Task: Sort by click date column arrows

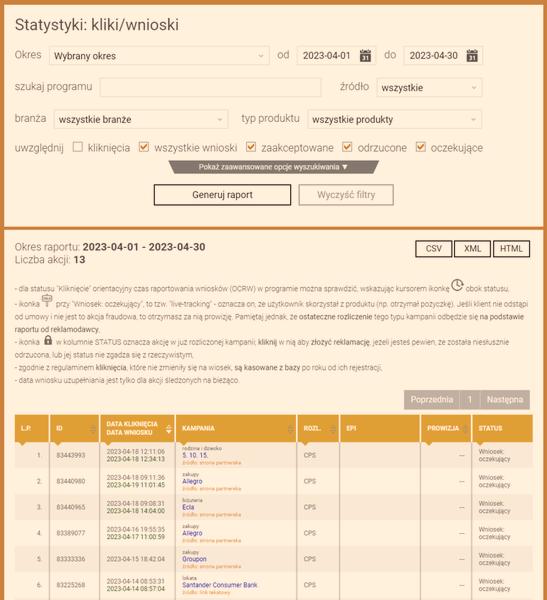Action: pyautogui.click(x=168, y=429)
